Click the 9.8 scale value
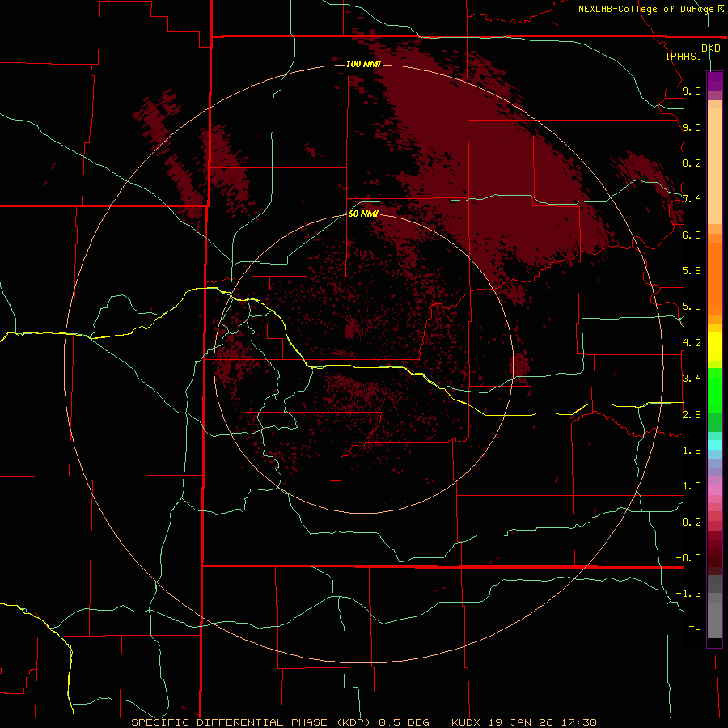Screen dimensions: 728x728 coord(692,91)
